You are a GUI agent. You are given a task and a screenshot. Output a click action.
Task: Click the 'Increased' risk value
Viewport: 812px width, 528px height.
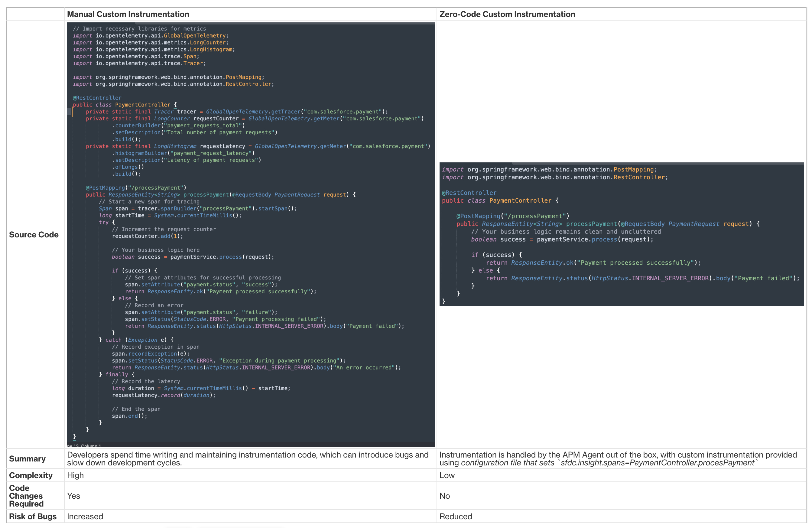click(85, 517)
